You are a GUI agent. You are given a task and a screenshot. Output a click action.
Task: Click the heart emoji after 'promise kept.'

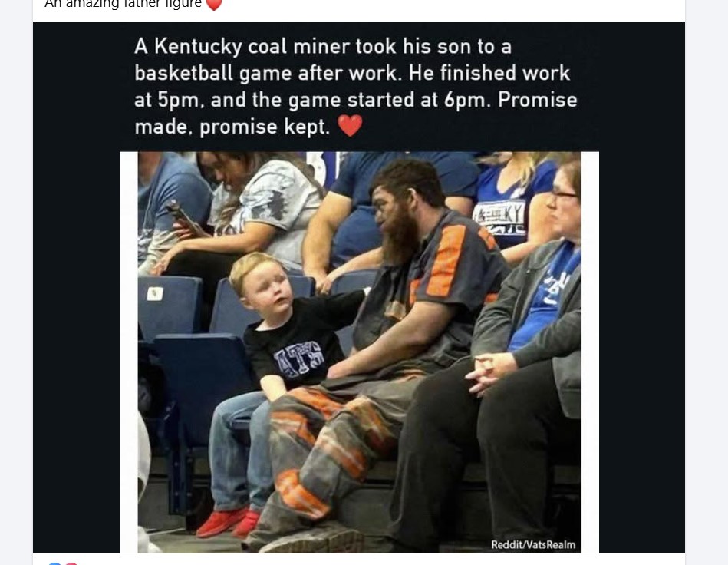pyautogui.click(x=350, y=125)
